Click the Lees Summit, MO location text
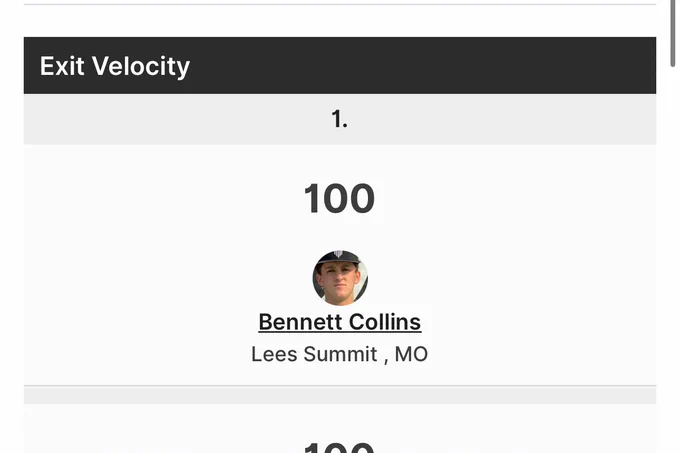680x453 pixels. click(x=340, y=354)
